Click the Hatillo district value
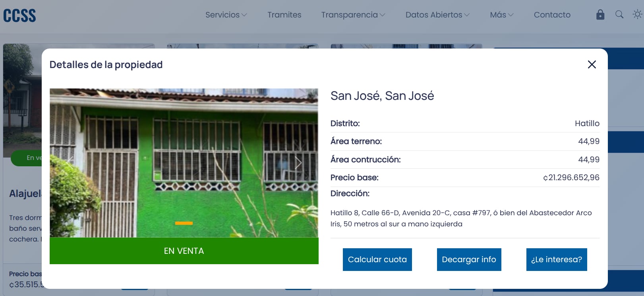This screenshot has width=644, height=296. click(587, 123)
